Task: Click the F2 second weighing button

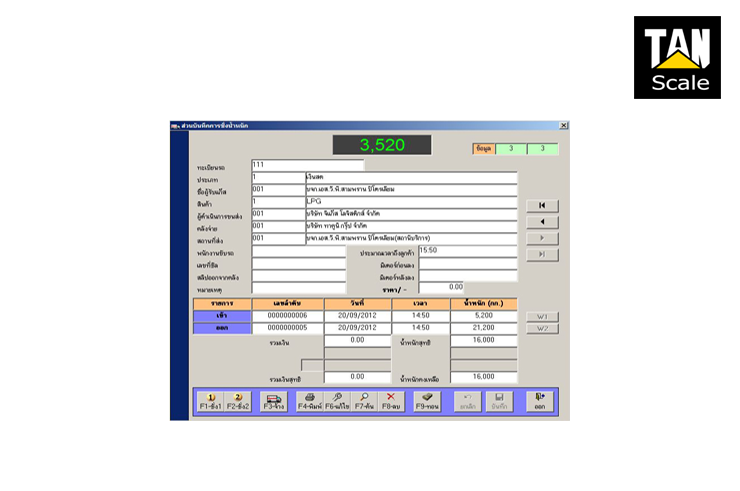Action: (238, 401)
